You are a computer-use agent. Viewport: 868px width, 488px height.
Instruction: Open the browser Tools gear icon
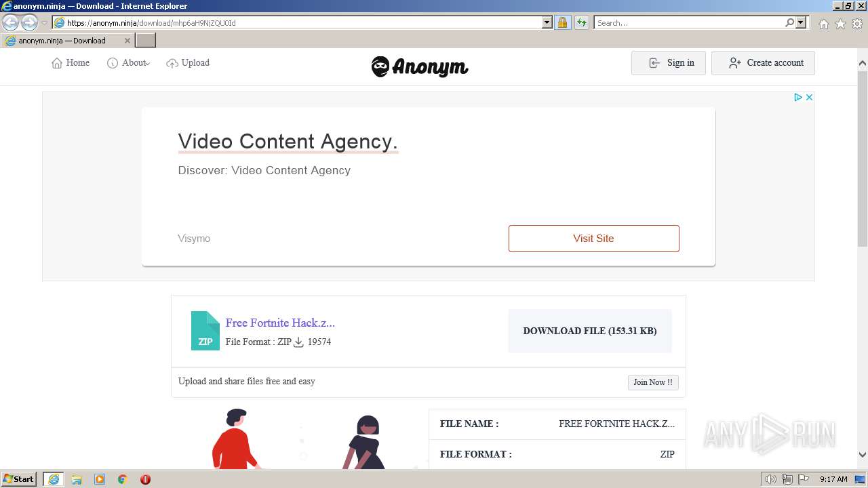pyautogui.click(x=857, y=24)
